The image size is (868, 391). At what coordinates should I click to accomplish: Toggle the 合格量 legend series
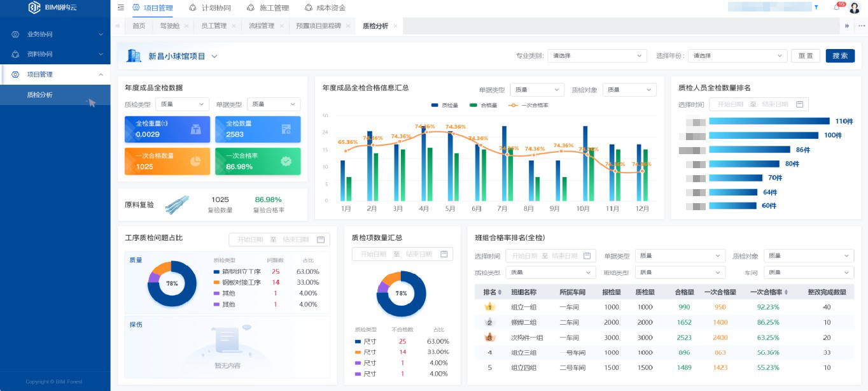(x=484, y=105)
